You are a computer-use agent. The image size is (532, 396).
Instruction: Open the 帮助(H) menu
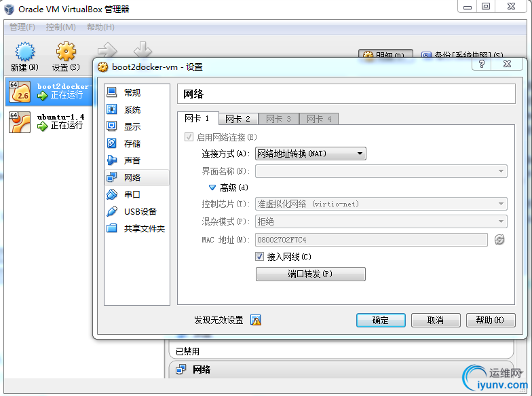(100, 27)
